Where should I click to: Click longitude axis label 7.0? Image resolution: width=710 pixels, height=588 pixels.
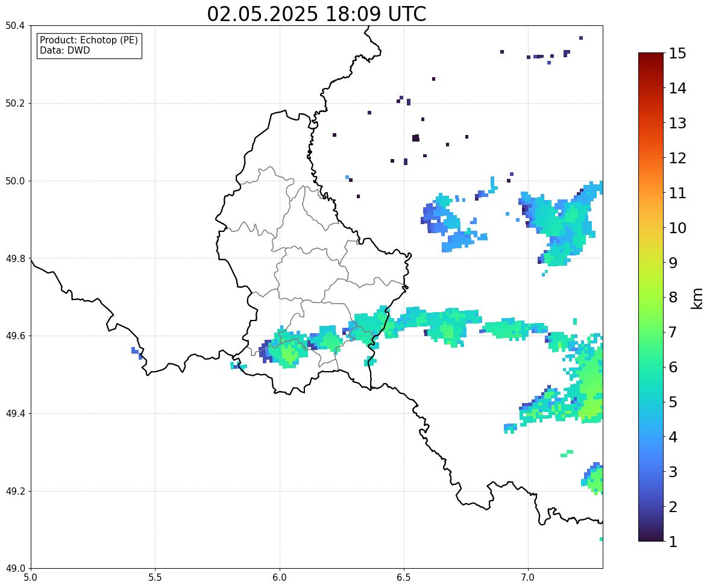coord(528,578)
